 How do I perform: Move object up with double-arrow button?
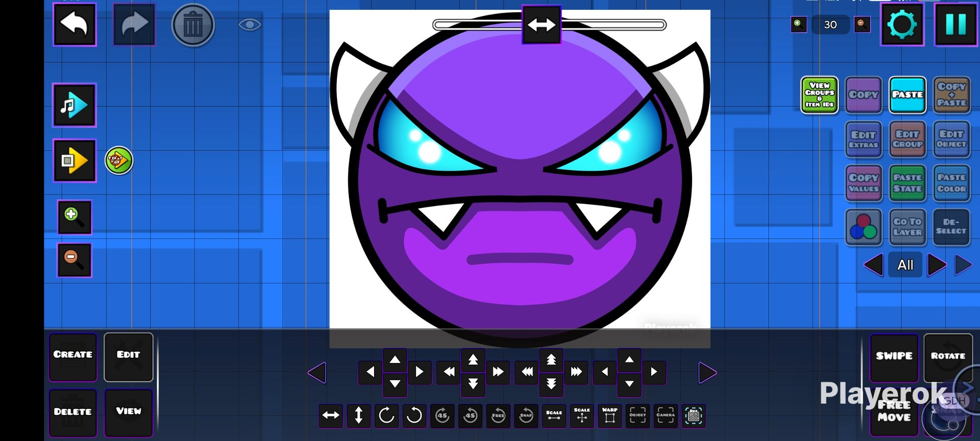pos(473,360)
